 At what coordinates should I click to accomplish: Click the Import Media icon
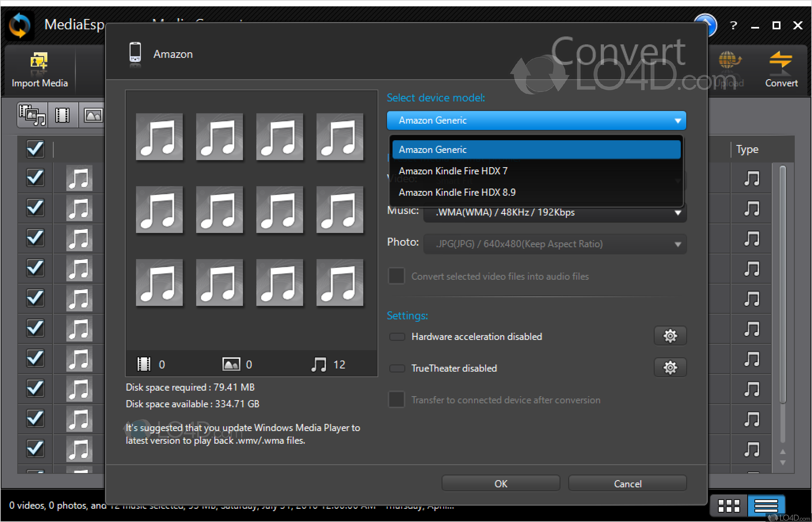click(x=39, y=63)
